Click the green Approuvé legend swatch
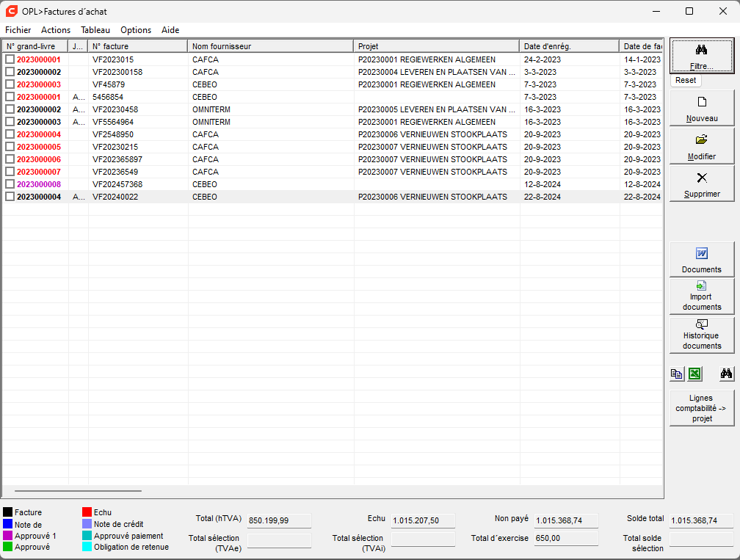Image resolution: width=740 pixels, height=560 pixels. [7, 547]
